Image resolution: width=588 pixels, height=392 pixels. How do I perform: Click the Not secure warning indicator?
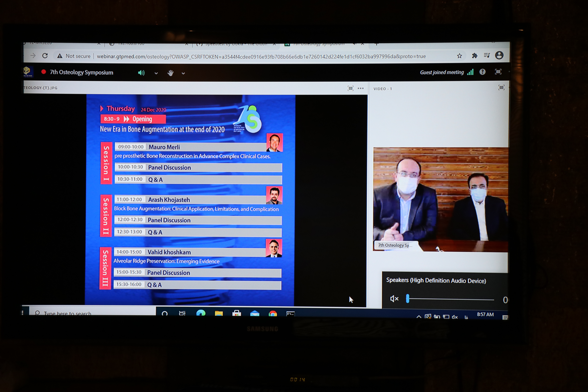point(74,56)
